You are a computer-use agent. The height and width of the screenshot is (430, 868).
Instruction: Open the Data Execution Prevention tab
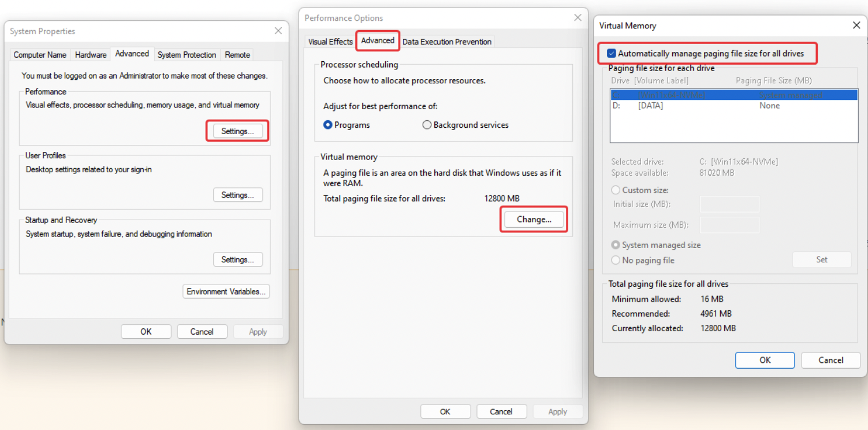(447, 42)
